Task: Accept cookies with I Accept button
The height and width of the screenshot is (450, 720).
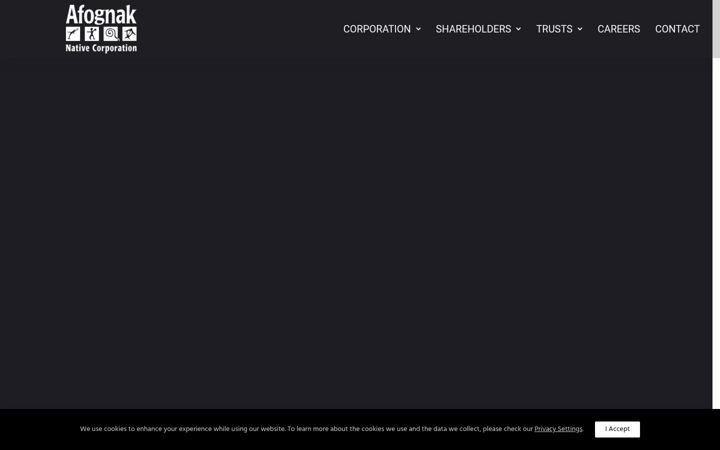Action: (617, 429)
